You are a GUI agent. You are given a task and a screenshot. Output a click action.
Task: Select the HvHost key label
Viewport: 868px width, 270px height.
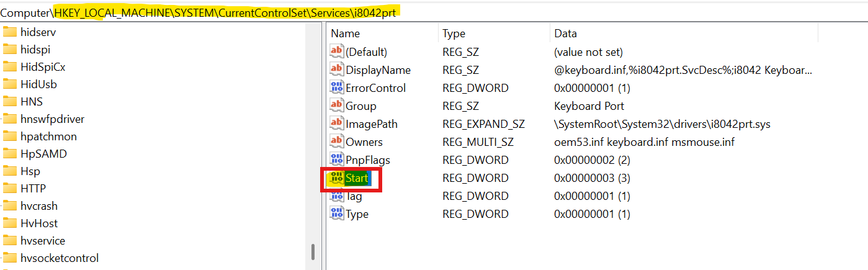(39, 223)
